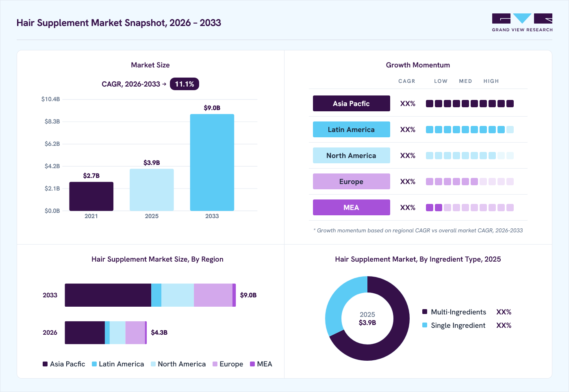Click the $10.4B y-axis label
Viewport: 569px width, 392px height.
pos(50,99)
